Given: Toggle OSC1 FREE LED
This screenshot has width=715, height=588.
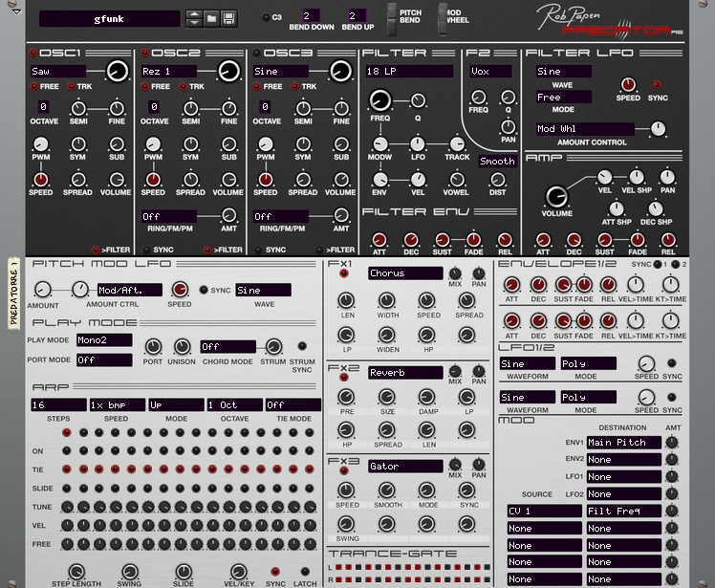Looking at the screenshot, I should pyautogui.click(x=33, y=86).
